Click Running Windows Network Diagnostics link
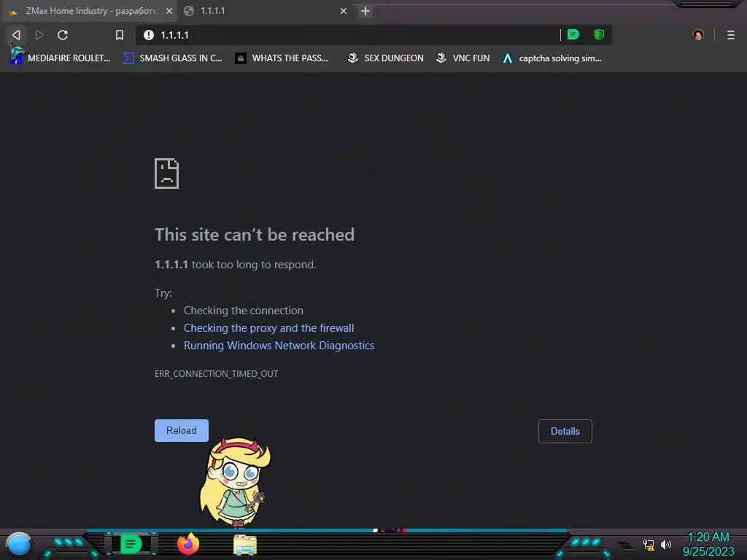 [x=279, y=345]
